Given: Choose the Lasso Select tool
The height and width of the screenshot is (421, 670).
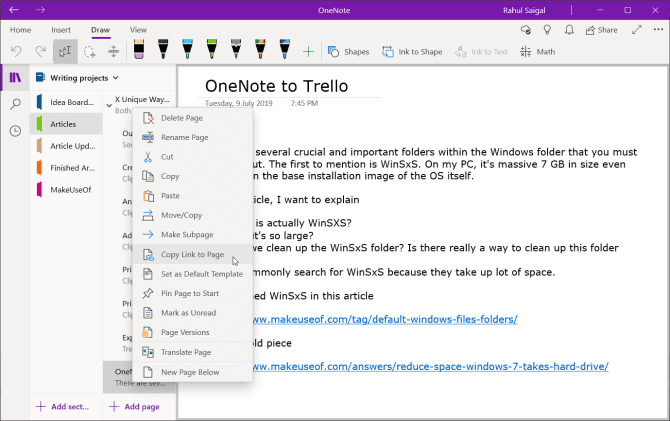Looking at the screenshot, I should [x=89, y=52].
